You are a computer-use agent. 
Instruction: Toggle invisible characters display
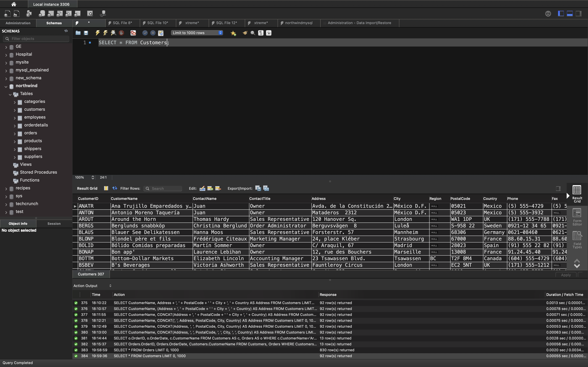[261, 33]
